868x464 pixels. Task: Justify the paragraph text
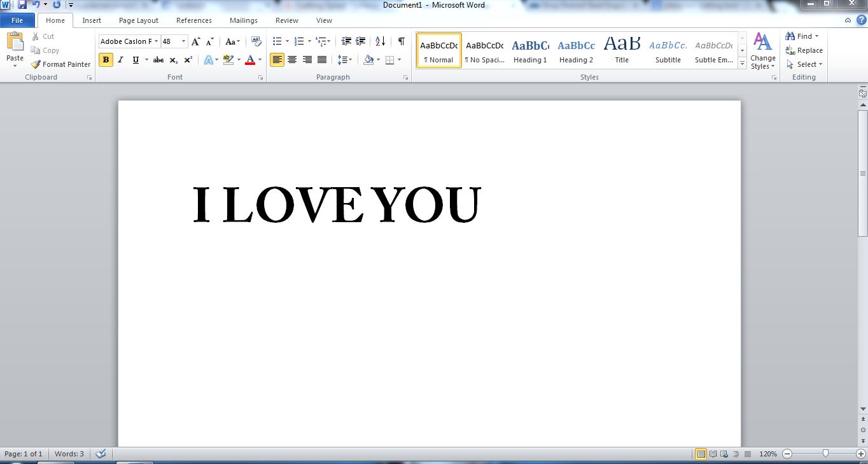(322, 60)
